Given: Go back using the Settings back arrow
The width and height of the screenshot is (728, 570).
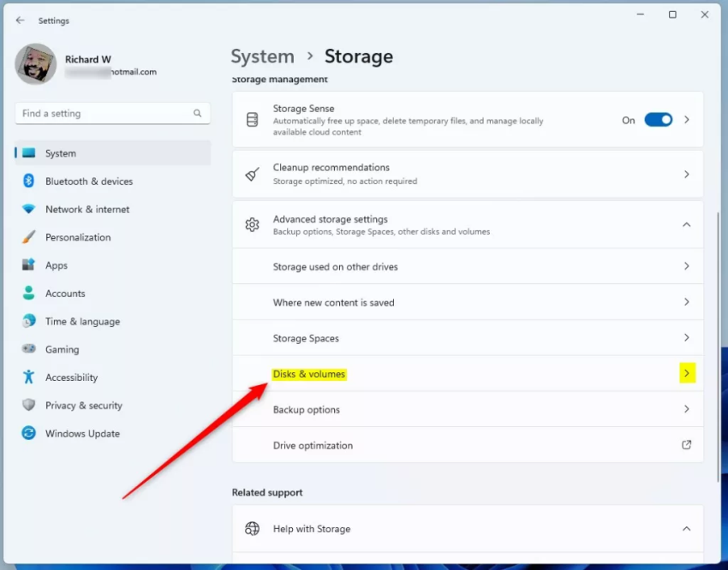Looking at the screenshot, I should click(21, 21).
